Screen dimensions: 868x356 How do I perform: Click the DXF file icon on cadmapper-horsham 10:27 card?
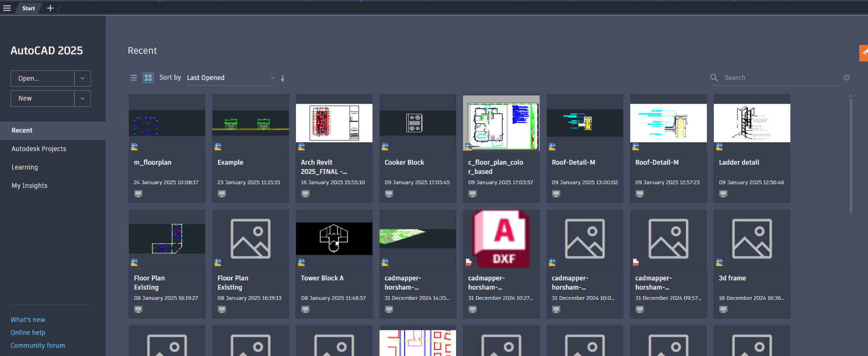coord(469,263)
